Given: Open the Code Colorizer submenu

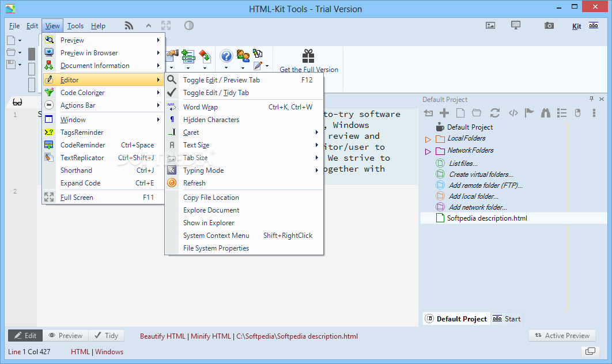Looking at the screenshot, I should tap(103, 93).
